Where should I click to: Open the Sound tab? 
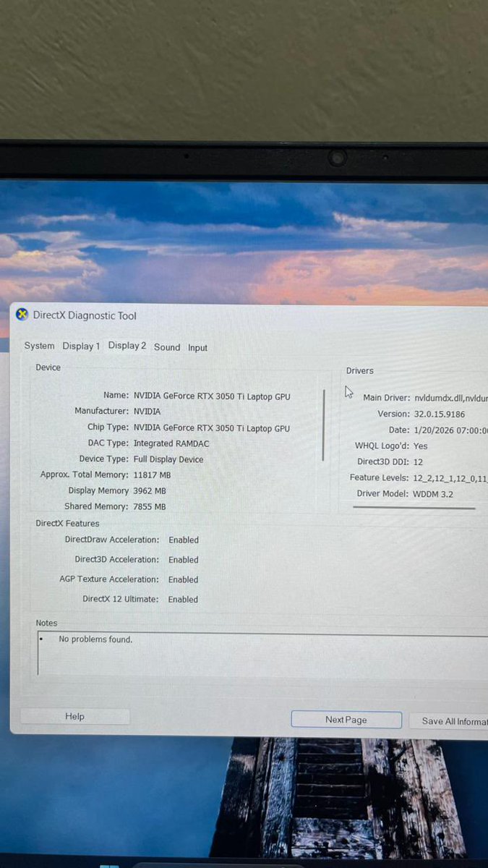tap(167, 347)
